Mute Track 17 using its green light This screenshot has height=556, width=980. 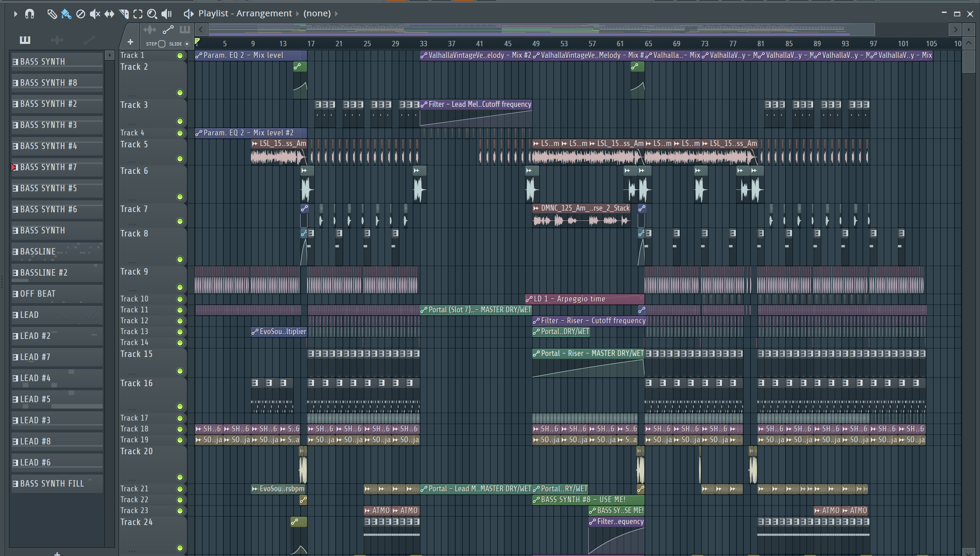coord(180,418)
